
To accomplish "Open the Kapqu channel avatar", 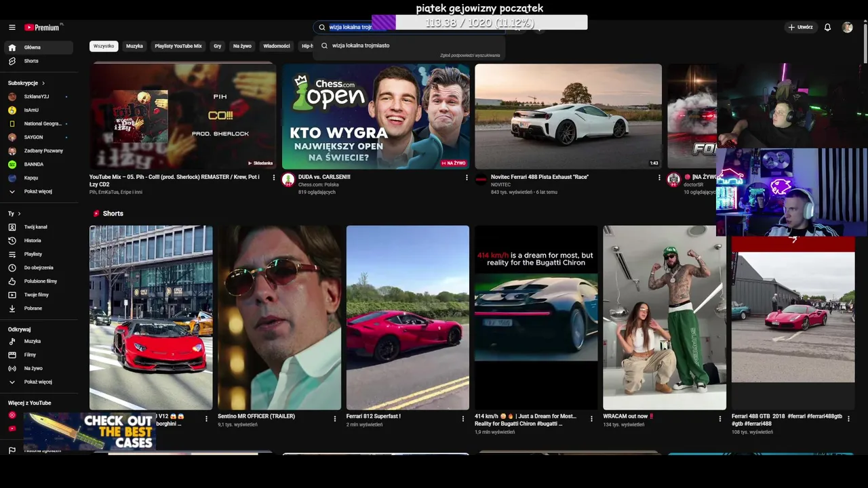I will [x=12, y=178].
